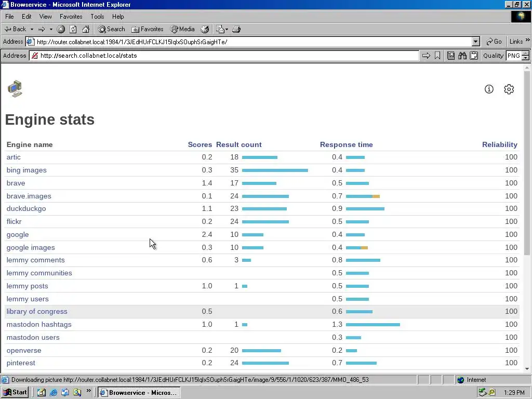Open the brave.images engine link

29,196
